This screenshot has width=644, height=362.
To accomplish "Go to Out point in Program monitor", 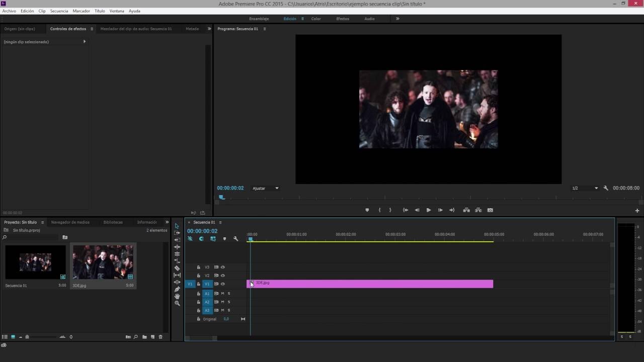I will 452,210.
